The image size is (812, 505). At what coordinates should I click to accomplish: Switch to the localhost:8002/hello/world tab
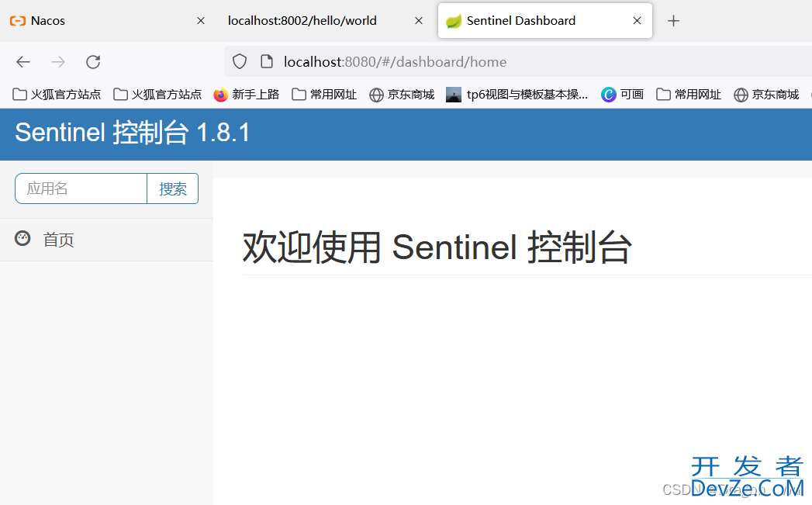click(x=327, y=21)
